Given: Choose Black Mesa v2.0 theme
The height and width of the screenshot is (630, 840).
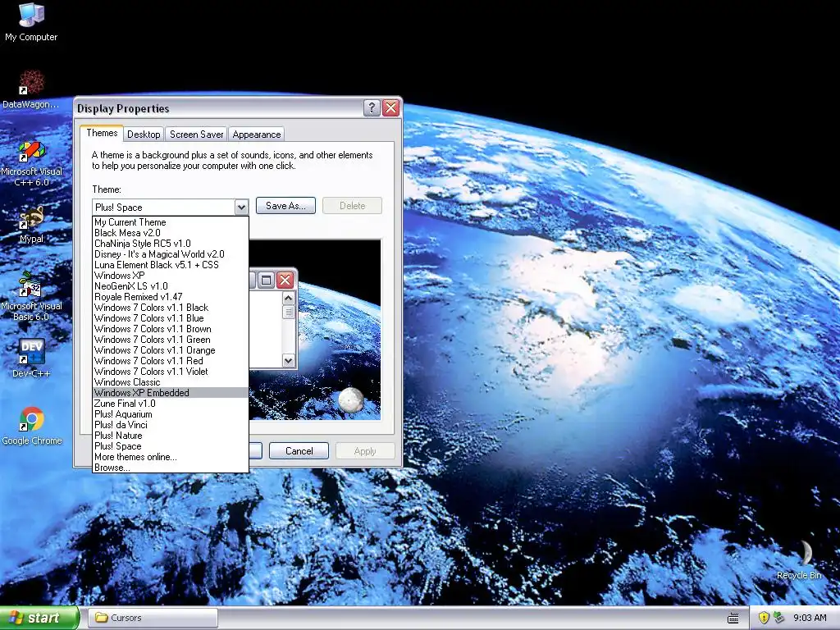Looking at the screenshot, I should (x=171, y=232).
